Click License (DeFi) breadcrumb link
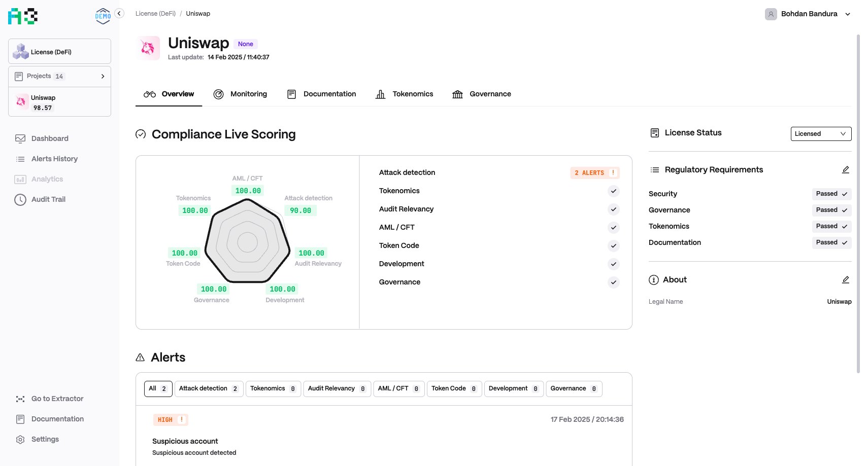Screen dimensions: 868x466 (155, 14)
